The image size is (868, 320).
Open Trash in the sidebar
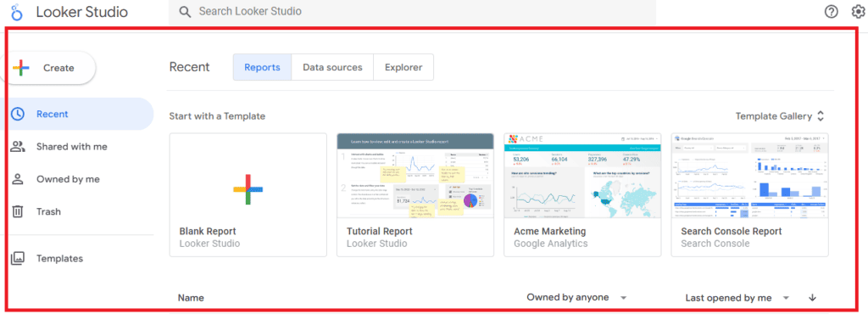coord(80,211)
